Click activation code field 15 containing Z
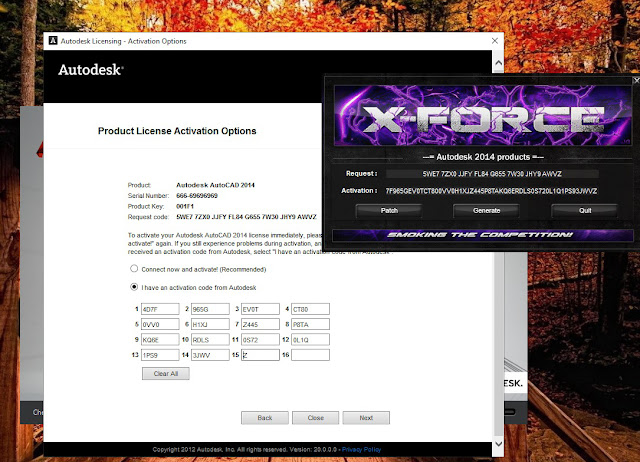Image resolution: width=640 pixels, height=462 pixels. 260,355
